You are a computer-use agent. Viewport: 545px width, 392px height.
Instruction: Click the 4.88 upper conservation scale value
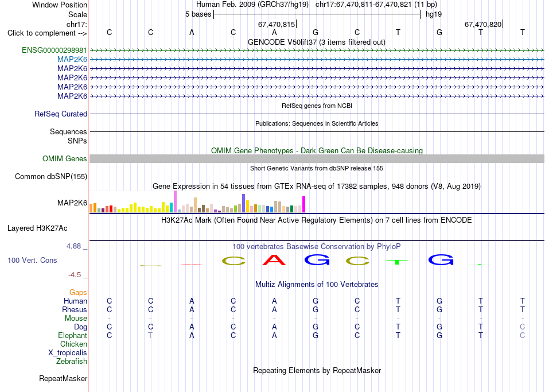pyautogui.click(x=73, y=246)
